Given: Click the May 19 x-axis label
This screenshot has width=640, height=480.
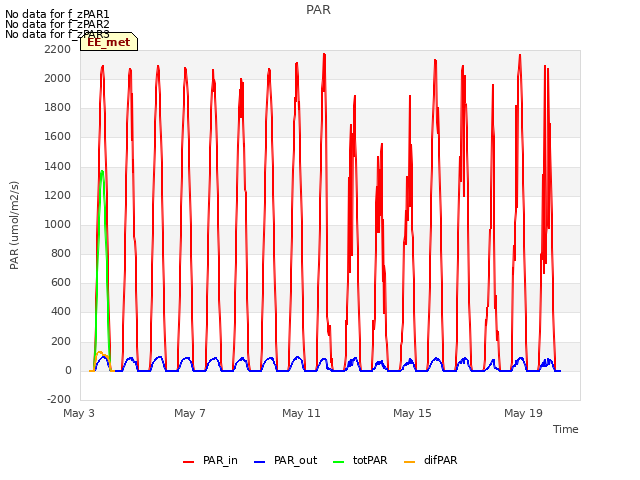Looking at the screenshot, I should pos(523,413).
